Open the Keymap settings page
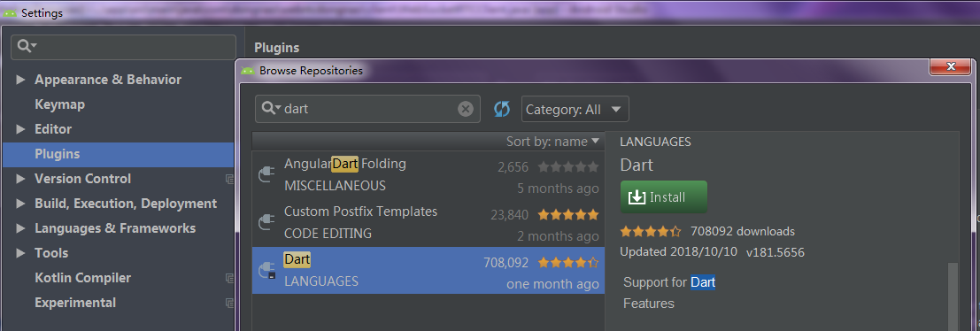This screenshot has height=331, width=980. (x=59, y=104)
